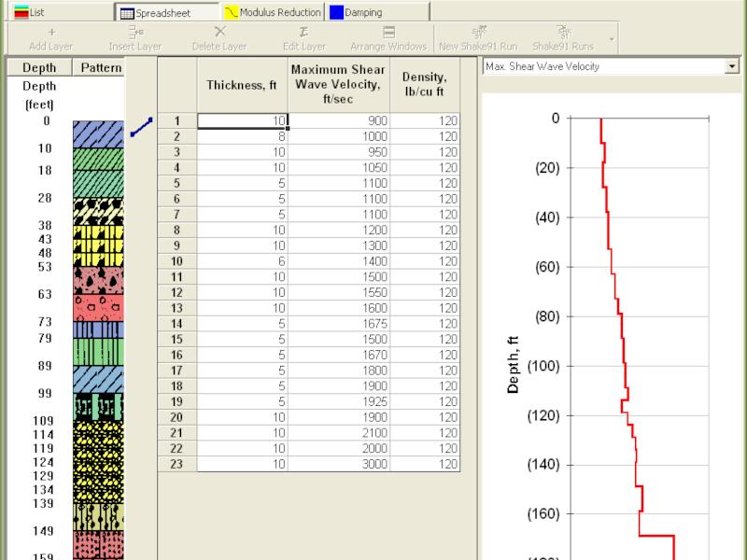The width and height of the screenshot is (747, 560).
Task: Click the salmon pattern at depth 63
Action: click(x=99, y=308)
